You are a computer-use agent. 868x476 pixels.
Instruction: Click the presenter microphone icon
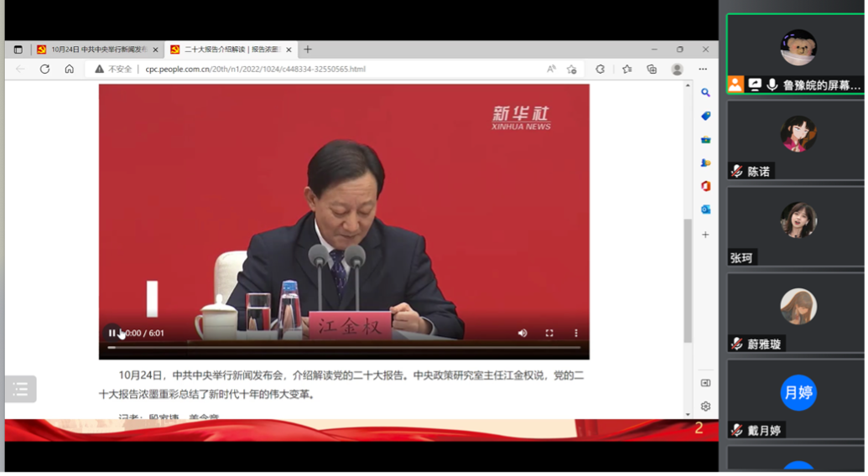[x=774, y=85]
